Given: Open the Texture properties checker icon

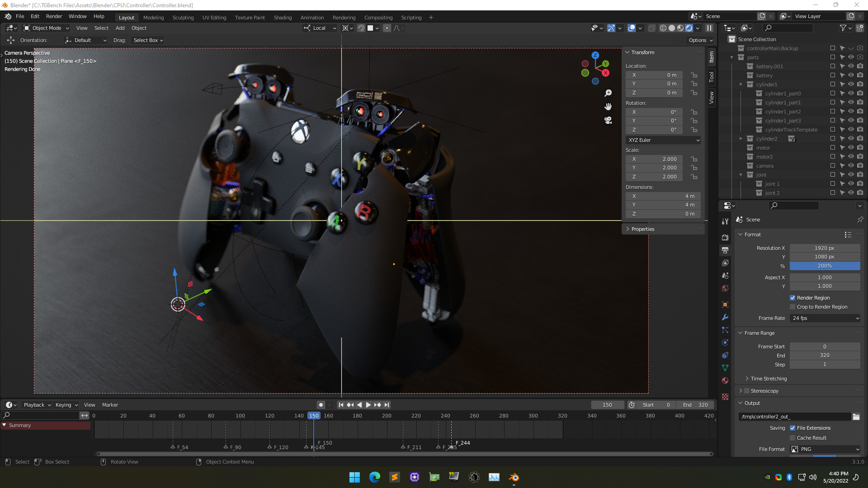Looking at the screenshot, I should click(725, 397).
